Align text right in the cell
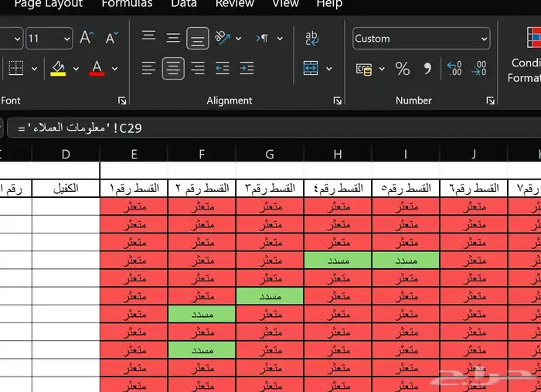 tap(198, 68)
